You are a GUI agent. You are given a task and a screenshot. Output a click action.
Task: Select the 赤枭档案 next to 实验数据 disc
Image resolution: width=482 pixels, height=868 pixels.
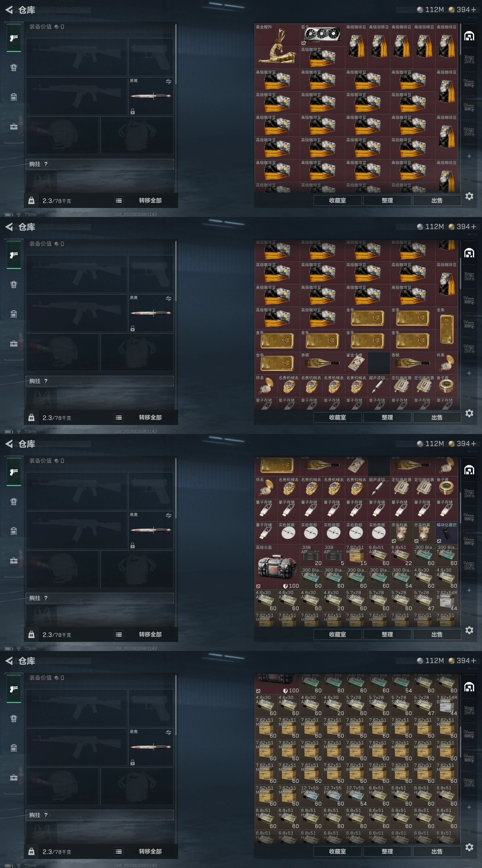pos(402,533)
